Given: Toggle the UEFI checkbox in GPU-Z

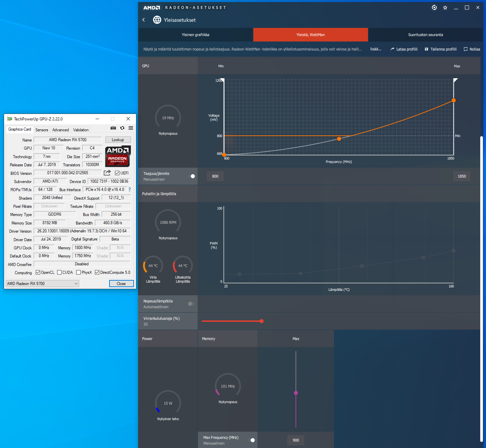Looking at the screenshot, I should 117,173.
